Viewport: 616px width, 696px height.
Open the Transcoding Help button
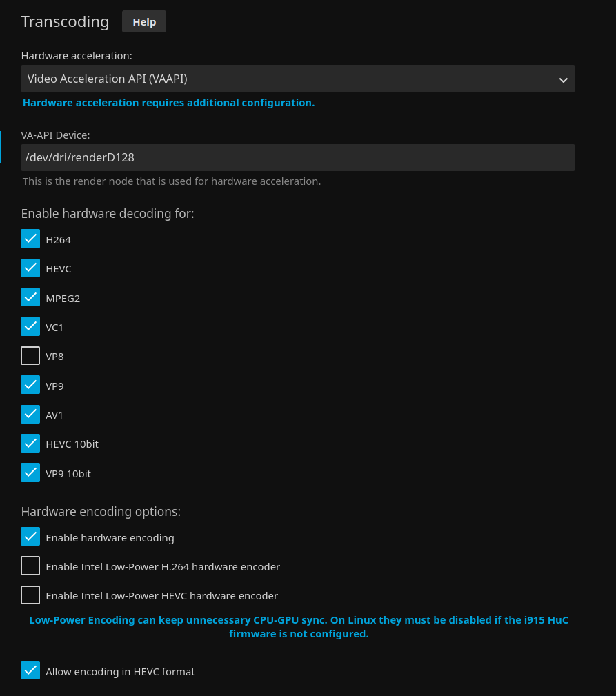click(143, 21)
